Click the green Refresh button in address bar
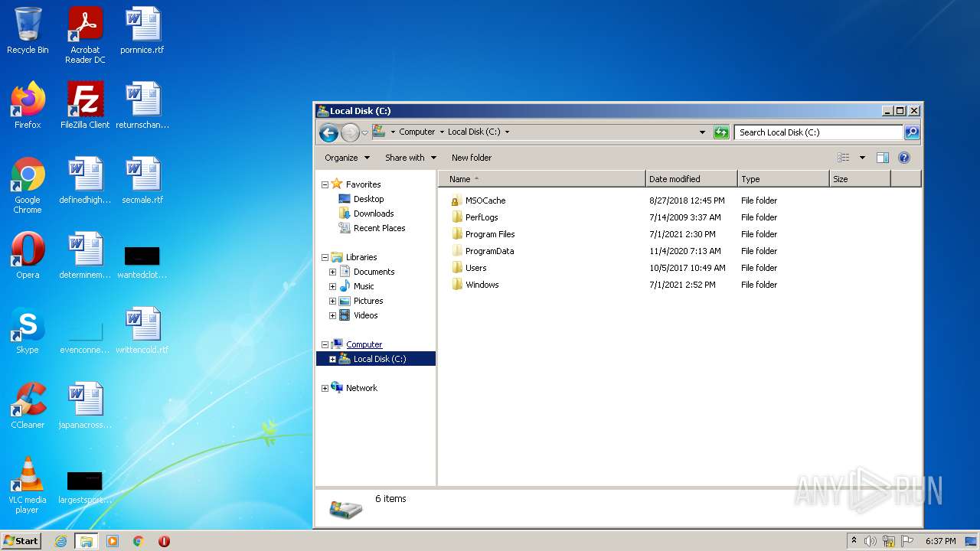The height and width of the screenshot is (551, 980). [x=721, y=132]
